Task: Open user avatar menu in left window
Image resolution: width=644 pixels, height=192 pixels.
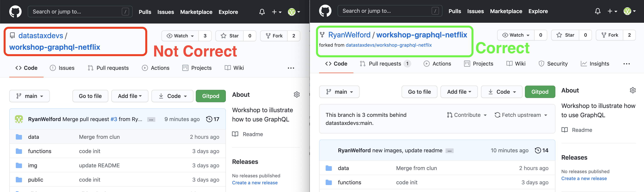Action: coord(294,12)
